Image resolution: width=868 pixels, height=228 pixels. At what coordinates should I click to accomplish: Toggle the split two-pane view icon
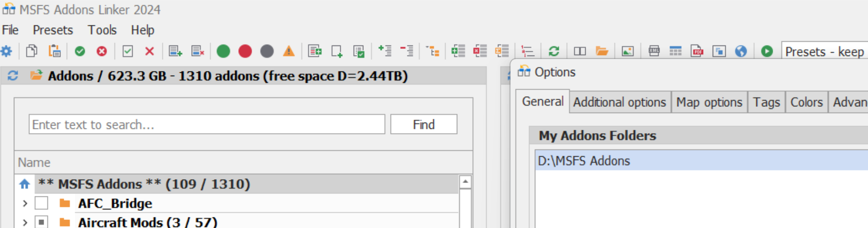[580, 51]
